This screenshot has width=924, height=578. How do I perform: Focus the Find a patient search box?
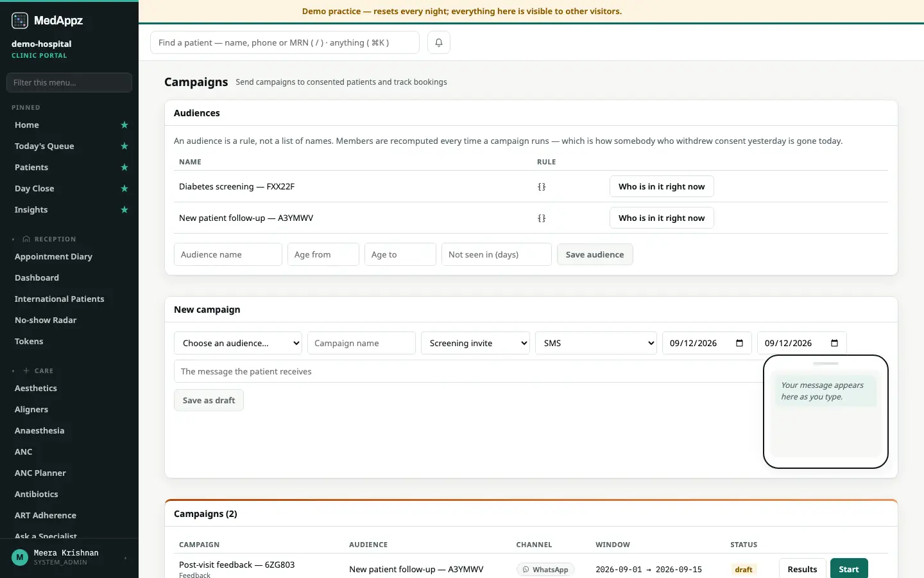(x=285, y=42)
